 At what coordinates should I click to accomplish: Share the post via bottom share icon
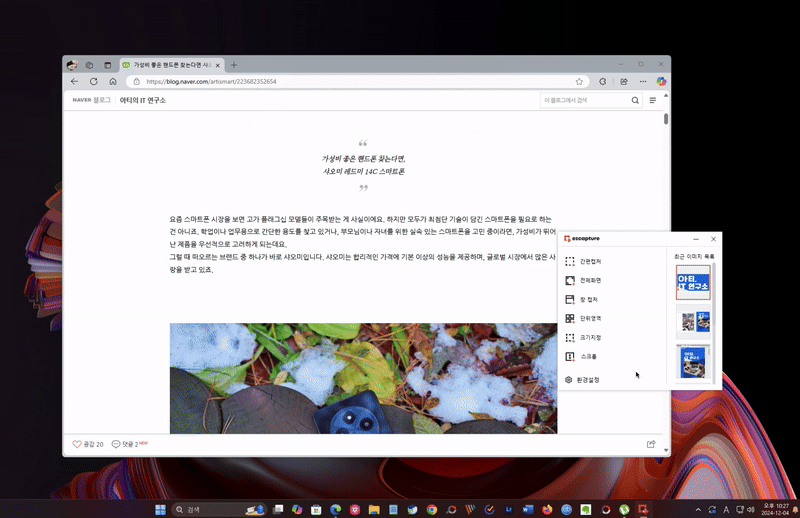[x=651, y=444]
